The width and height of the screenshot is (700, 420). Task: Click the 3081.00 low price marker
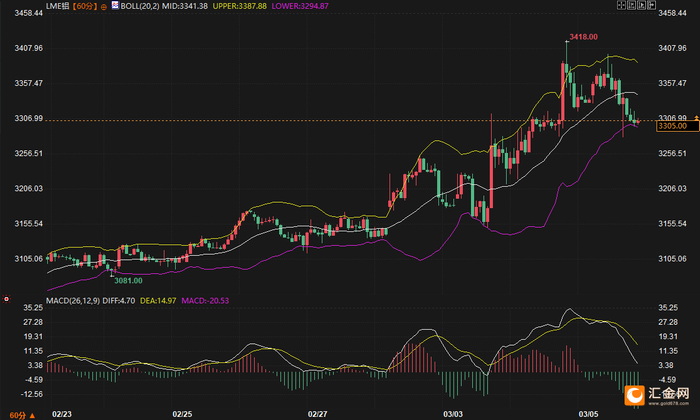[x=128, y=281]
